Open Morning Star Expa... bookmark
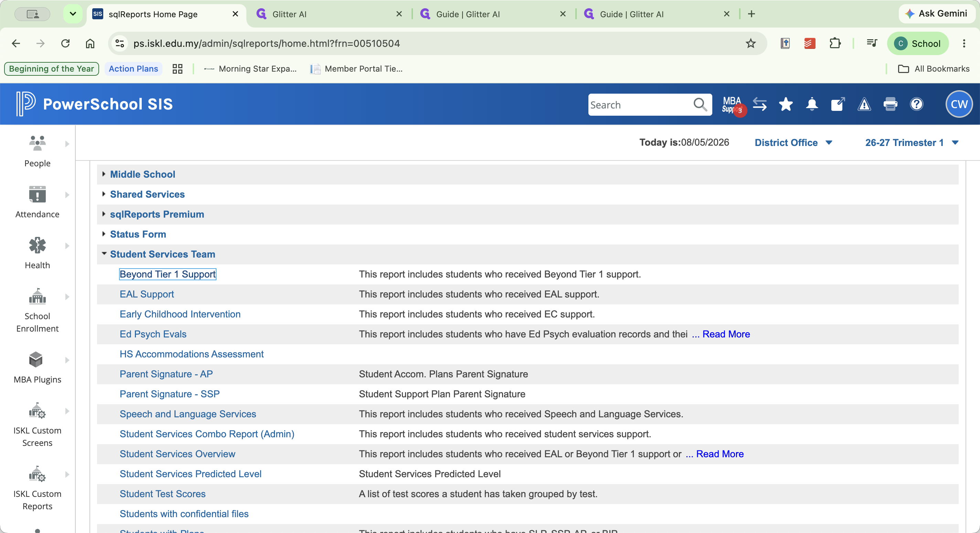 pos(250,69)
